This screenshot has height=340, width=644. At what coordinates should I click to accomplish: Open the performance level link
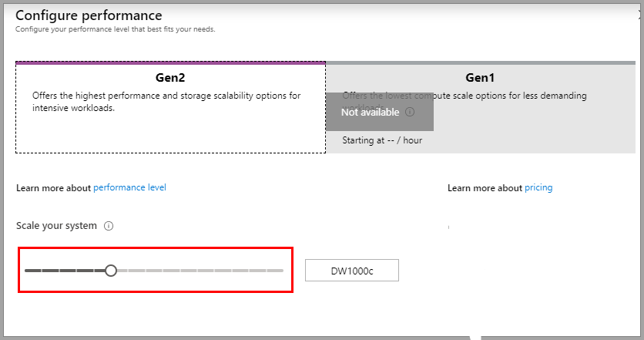coord(129,187)
